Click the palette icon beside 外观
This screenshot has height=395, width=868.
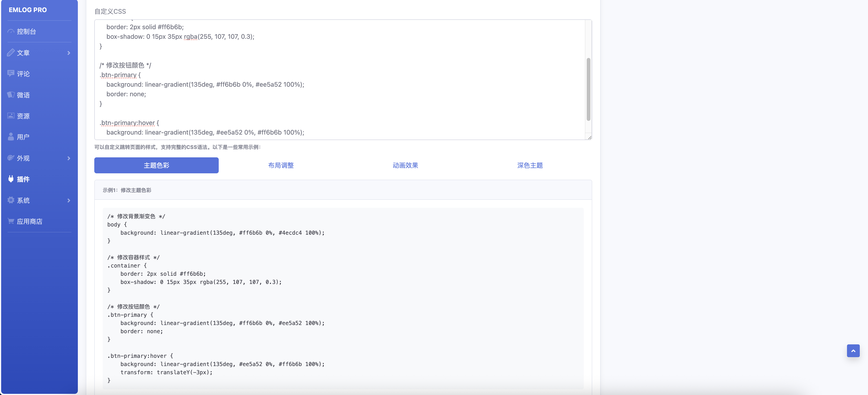[11, 158]
